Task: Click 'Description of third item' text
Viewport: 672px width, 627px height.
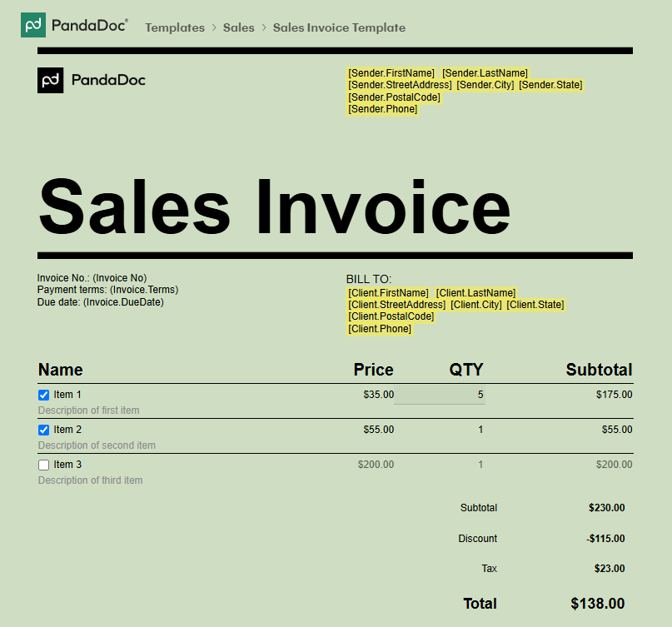Action: [91, 480]
